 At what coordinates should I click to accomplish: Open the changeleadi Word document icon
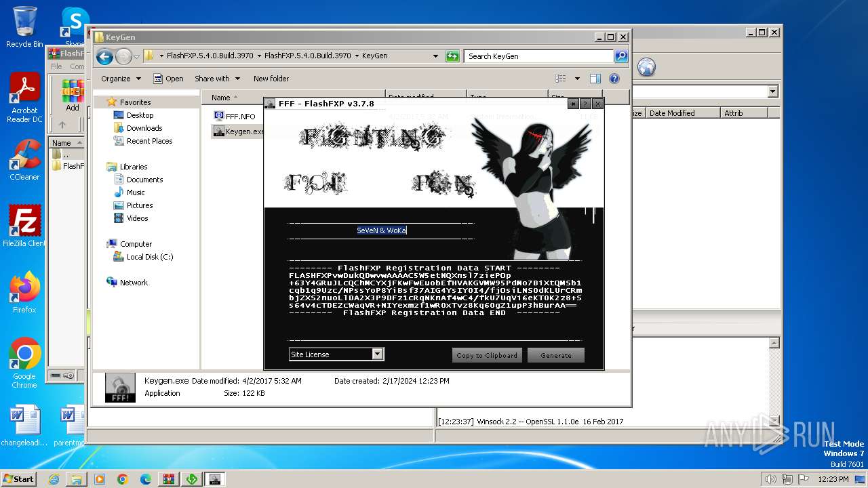tap(24, 426)
